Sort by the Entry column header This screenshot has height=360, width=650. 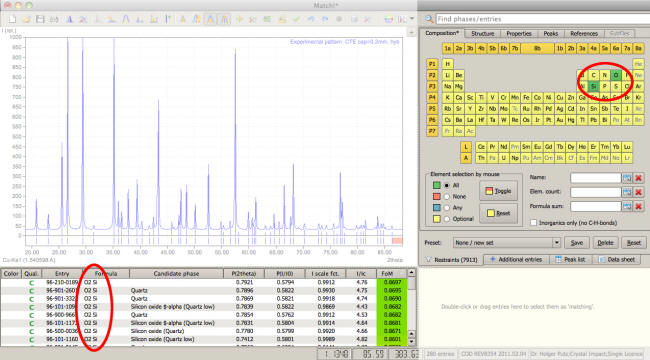click(62, 274)
